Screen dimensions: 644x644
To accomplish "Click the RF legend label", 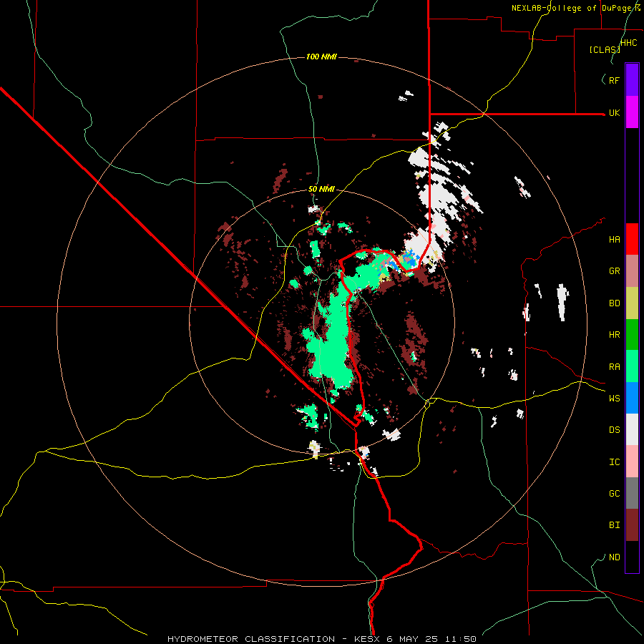I will point(614,80).
